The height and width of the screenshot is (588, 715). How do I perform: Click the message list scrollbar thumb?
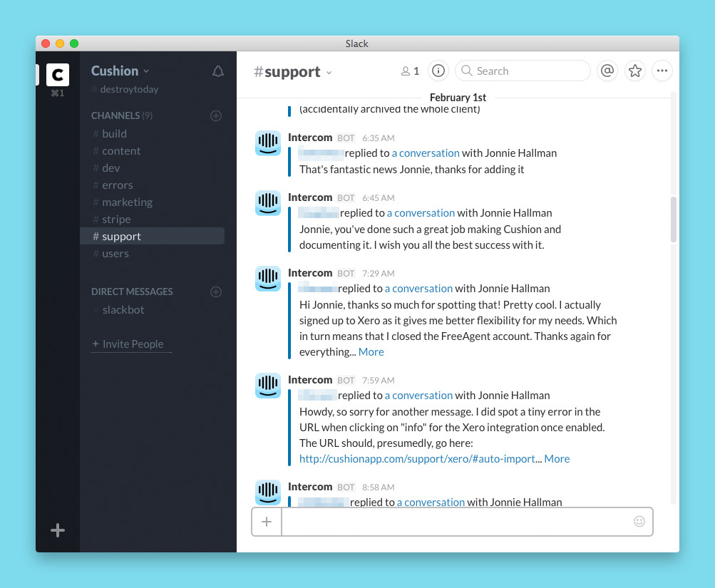pos(674,220)
